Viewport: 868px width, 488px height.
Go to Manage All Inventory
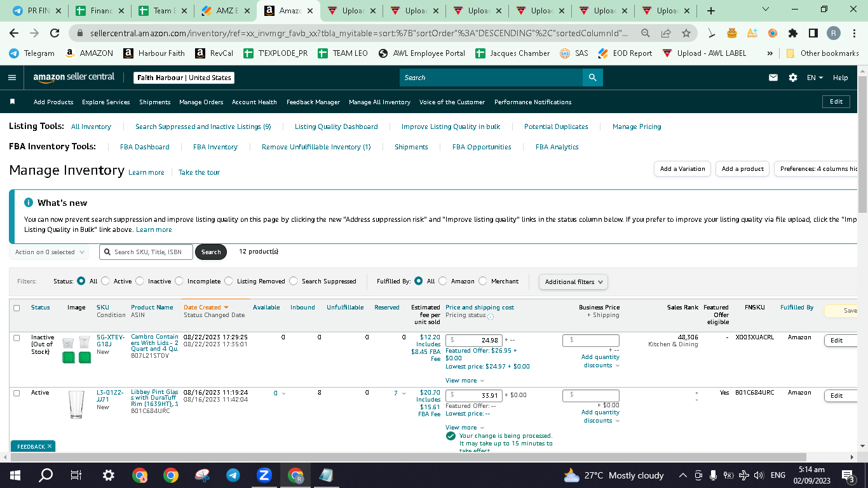379,102
